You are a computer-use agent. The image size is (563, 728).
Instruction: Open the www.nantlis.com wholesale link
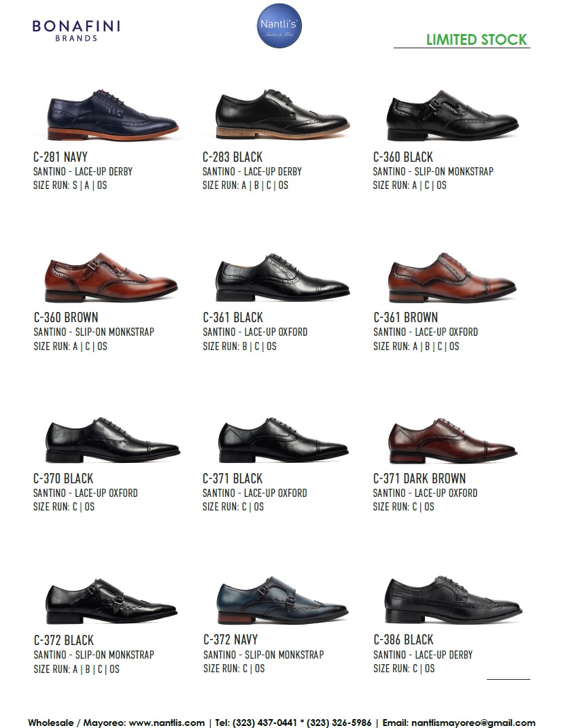167,723
